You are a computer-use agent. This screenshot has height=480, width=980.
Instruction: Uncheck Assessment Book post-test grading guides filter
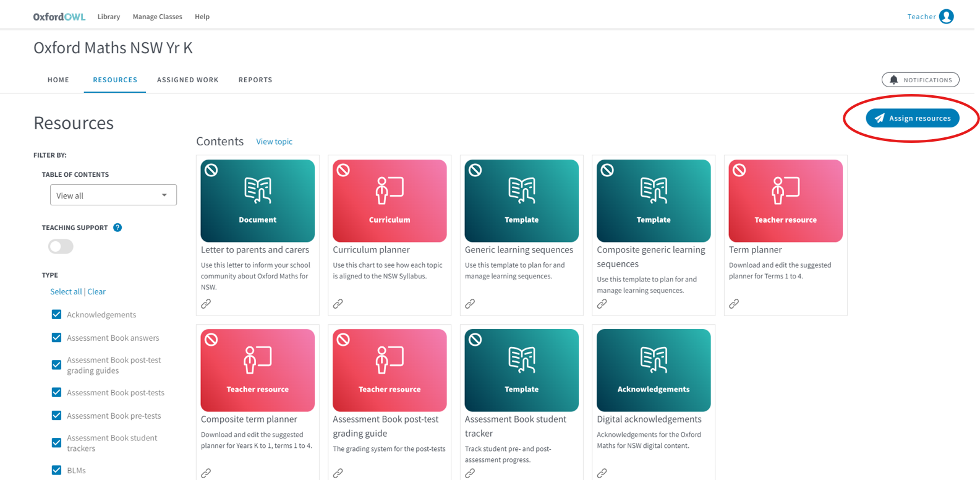click(x=56, y=365)
